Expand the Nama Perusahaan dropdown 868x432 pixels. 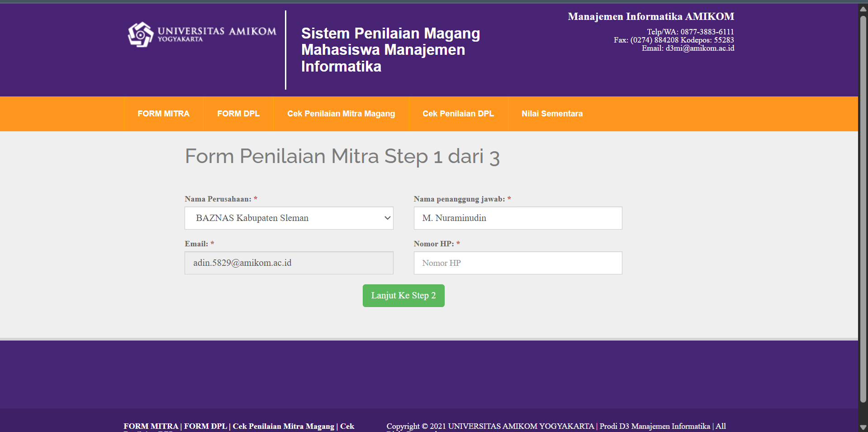289,218
